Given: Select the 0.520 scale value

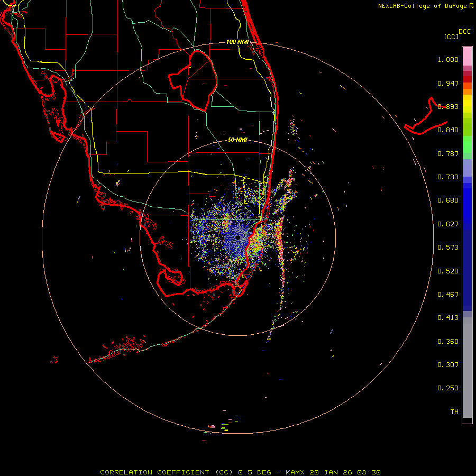Looking at the screenshot, I should [x=448, y=271].
